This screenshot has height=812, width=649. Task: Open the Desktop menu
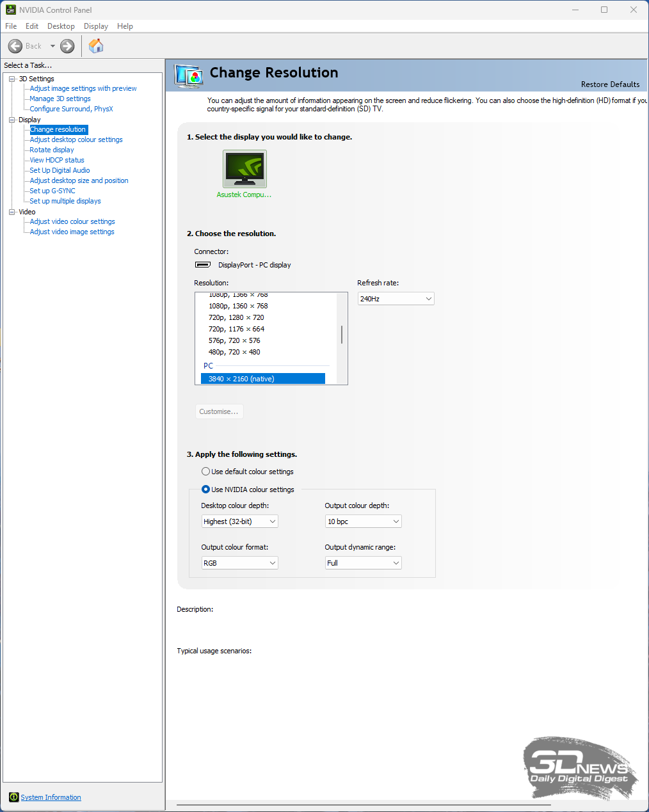point(61,26)
